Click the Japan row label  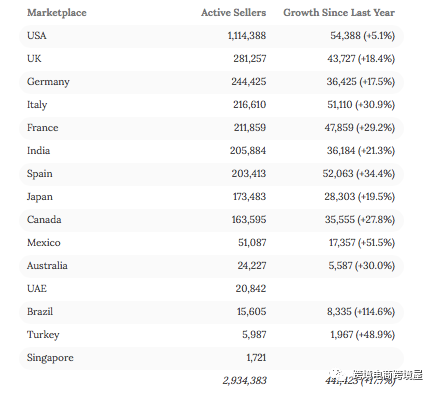pos(40,197)
